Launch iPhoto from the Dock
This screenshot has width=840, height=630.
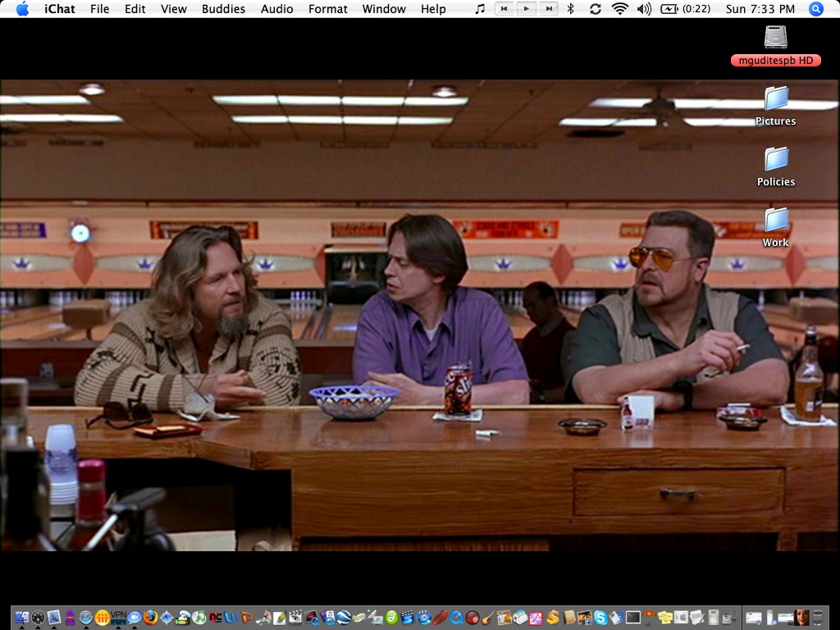coord(584,617)
